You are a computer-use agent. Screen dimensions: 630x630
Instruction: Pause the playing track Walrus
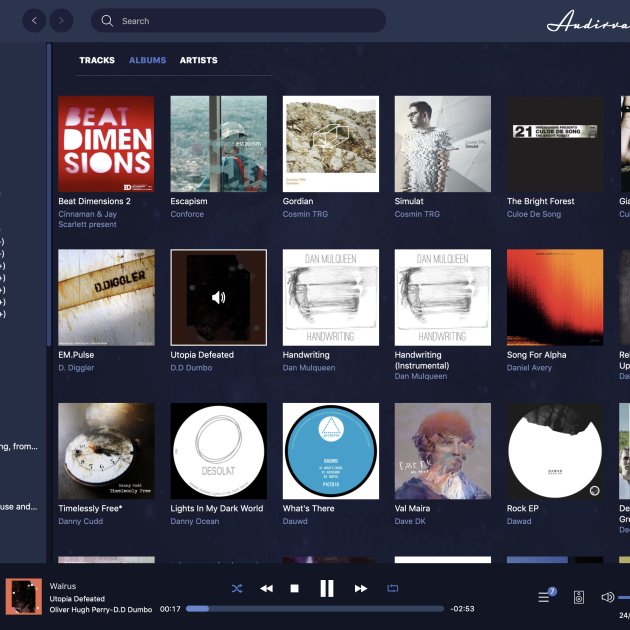pos(327,589)
